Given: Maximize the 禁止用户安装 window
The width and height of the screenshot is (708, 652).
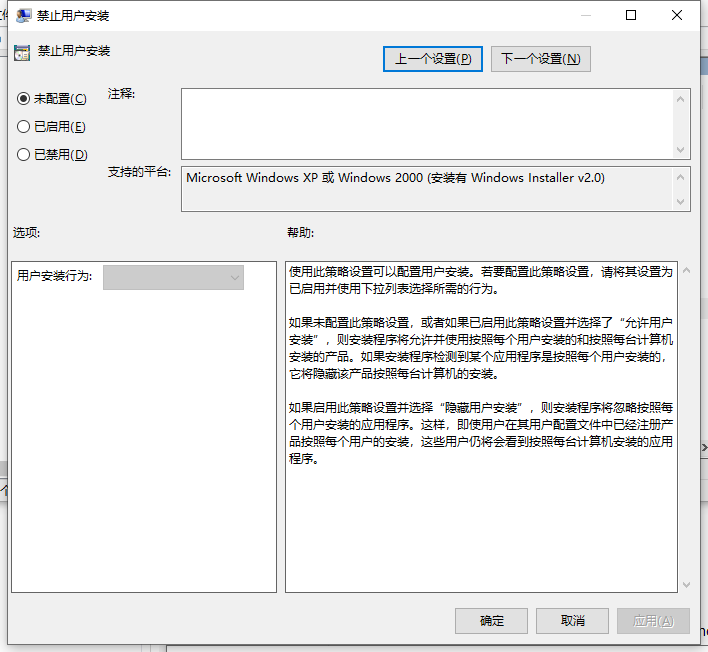Looking at the screenshot, I should [x=631, y=16].
